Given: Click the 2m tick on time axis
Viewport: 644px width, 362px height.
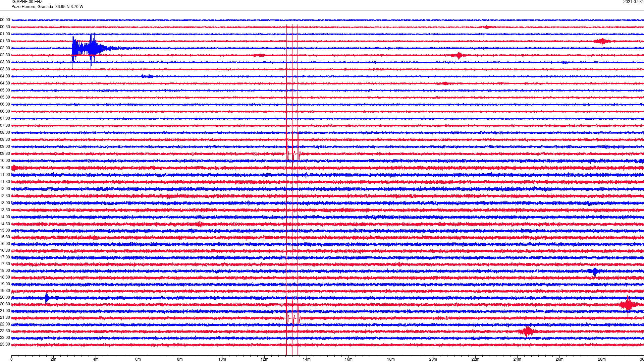Looking at the screenshot, I should [x=54, y=359].
